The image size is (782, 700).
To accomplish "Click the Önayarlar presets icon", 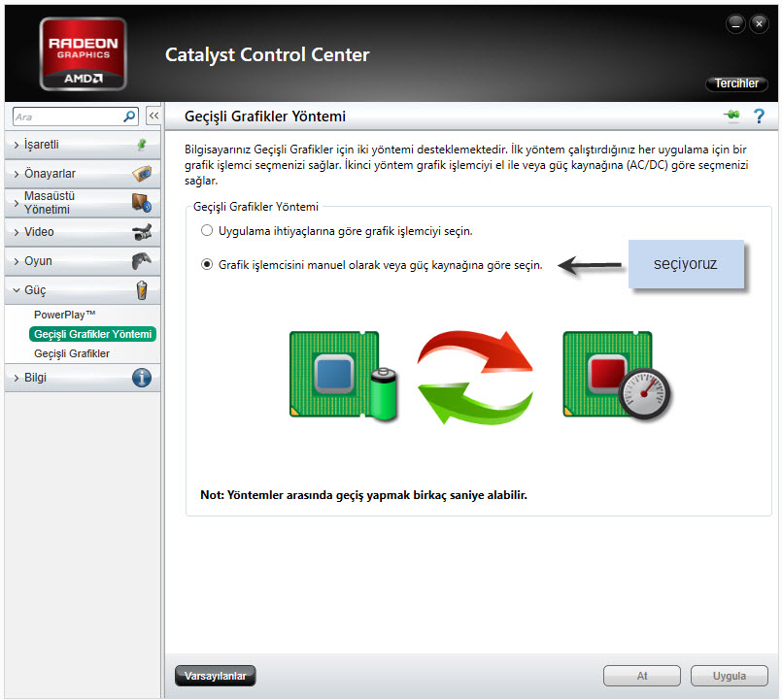I will pyautogui.click(x=142, y=174).
